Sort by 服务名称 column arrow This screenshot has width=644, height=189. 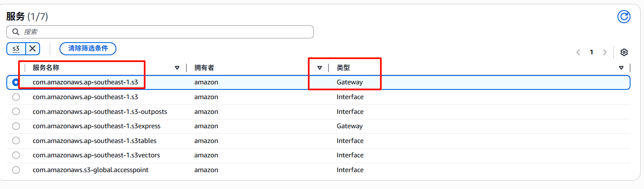click(x=177, y=67)
